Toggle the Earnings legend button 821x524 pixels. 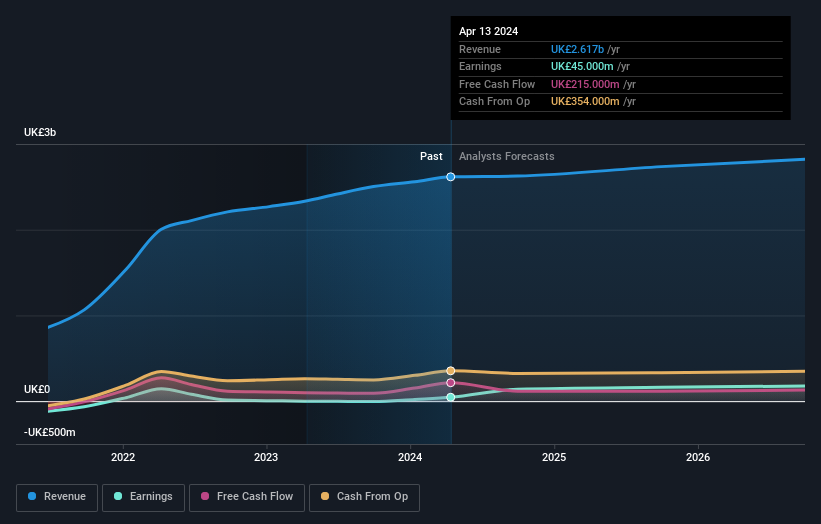click(x=143, y=497)
